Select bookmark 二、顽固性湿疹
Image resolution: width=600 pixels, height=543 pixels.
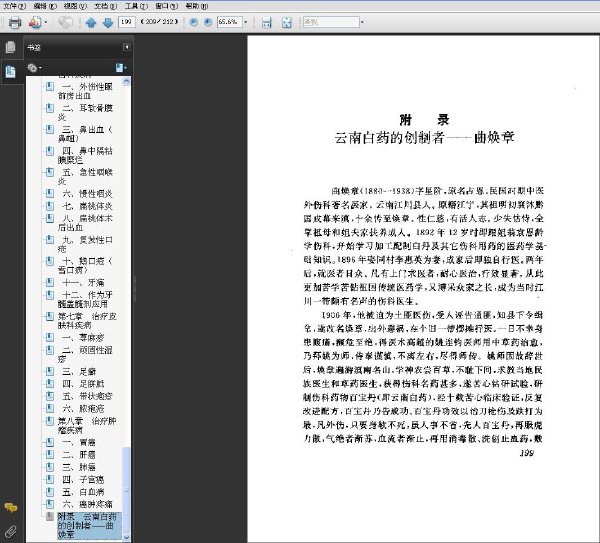pyautogui.click(x=85, y=355)
